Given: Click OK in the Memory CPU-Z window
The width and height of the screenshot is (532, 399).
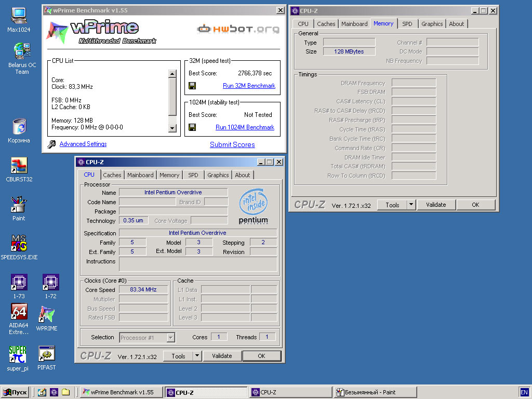Looking at the screenshot, I should pos(476,205).
